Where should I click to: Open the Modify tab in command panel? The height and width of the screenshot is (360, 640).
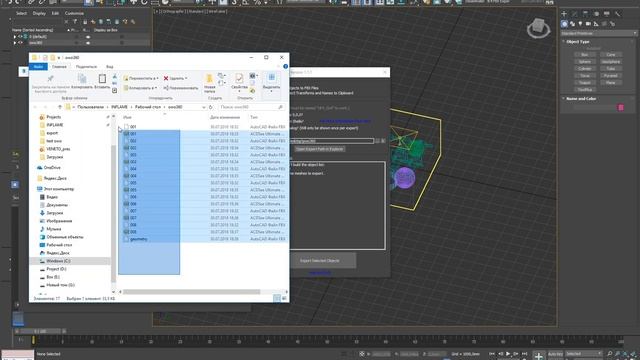point(575,14)
